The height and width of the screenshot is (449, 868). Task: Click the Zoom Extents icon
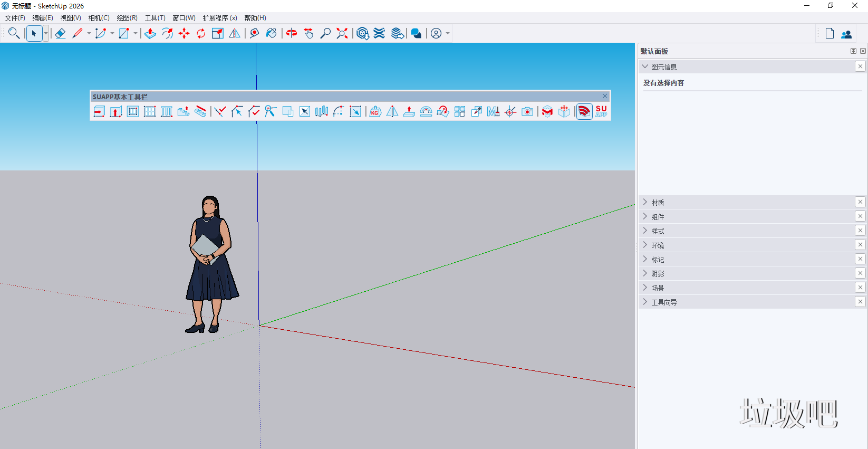coord(342,33)
